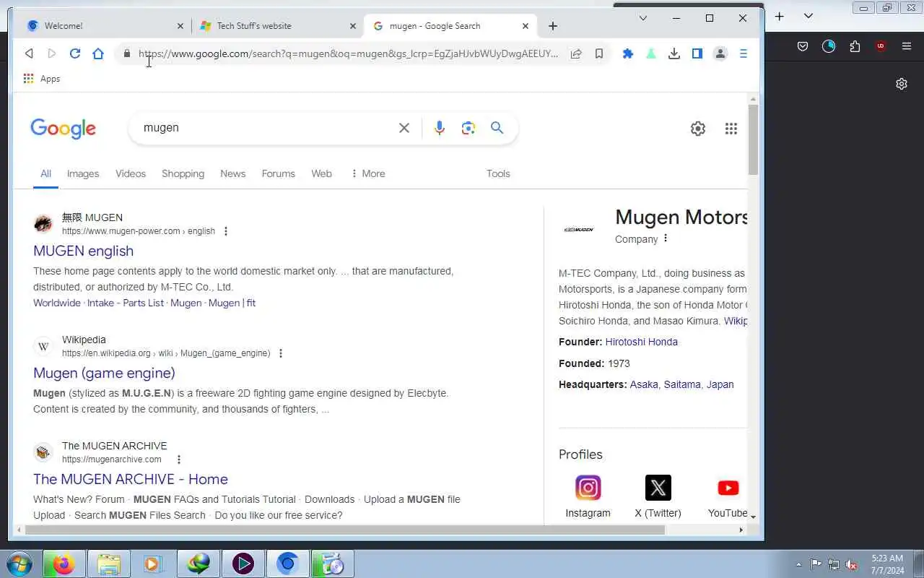This screenshot has width=924, height=578.
Task: Click the Intake - Parts List sitelink
Action: click(126, 303)
